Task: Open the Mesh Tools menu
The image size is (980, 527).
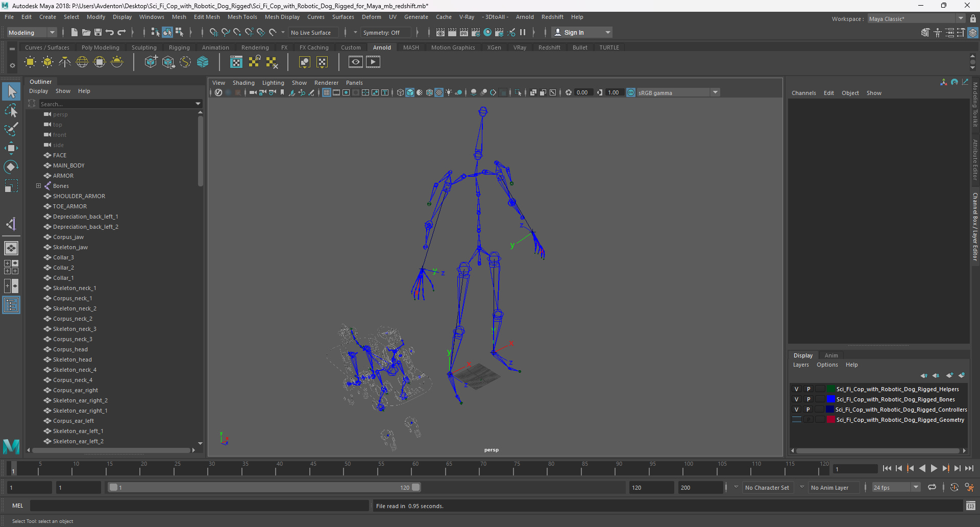Action: click(242, 17)
